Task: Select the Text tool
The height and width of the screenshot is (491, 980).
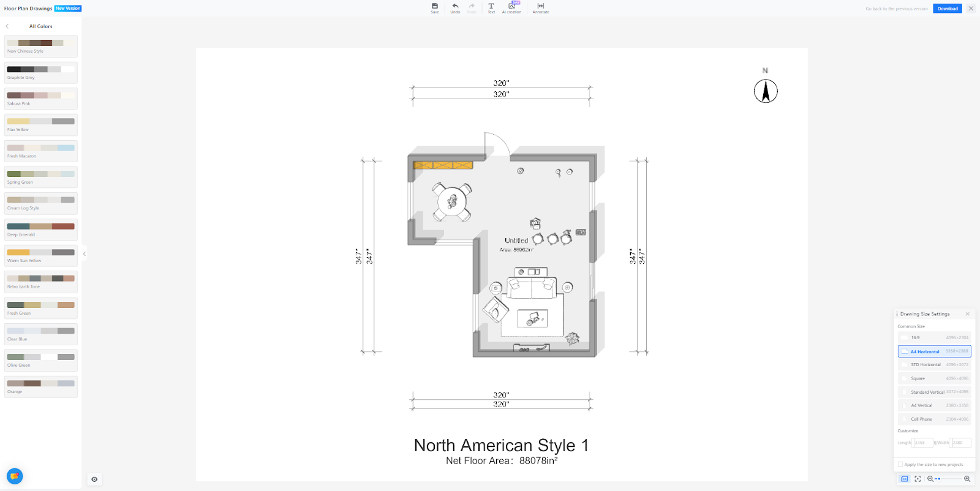Action: pyautogui.click(x=491, y=8)
